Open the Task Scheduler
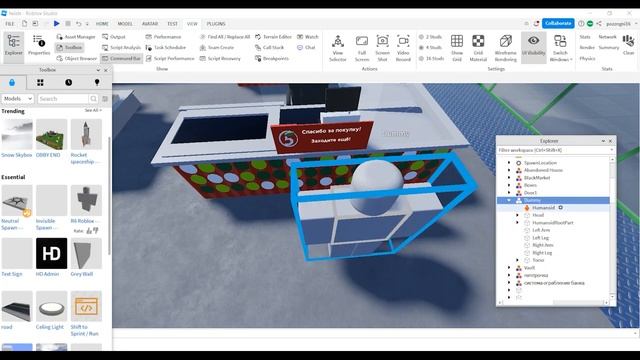The width and height of the screenshot is (640, 360). pyautogui.click(x=166, y=47)
